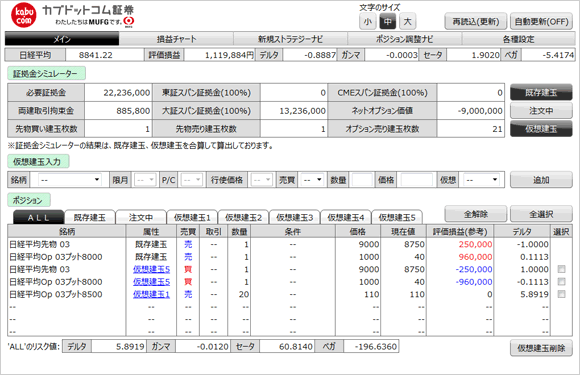Open 仮想建玉5 link in 日経平均先物 03 row
Viewport: 580px width, 375px height.
[151, 269]
